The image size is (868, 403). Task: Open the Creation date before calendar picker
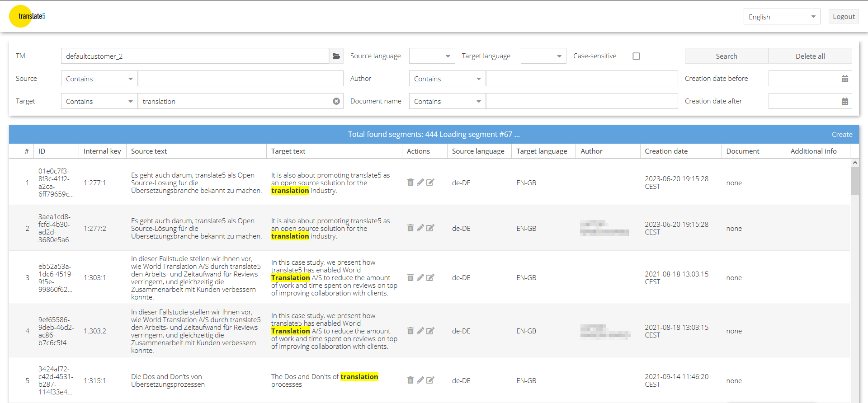[844, 79]
